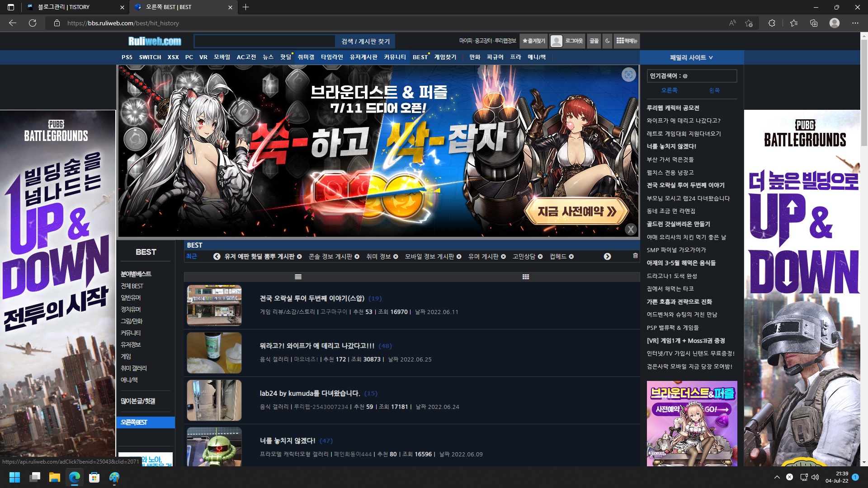Open the 글꼴 font selector
The image size is (868, 488).
594,41
